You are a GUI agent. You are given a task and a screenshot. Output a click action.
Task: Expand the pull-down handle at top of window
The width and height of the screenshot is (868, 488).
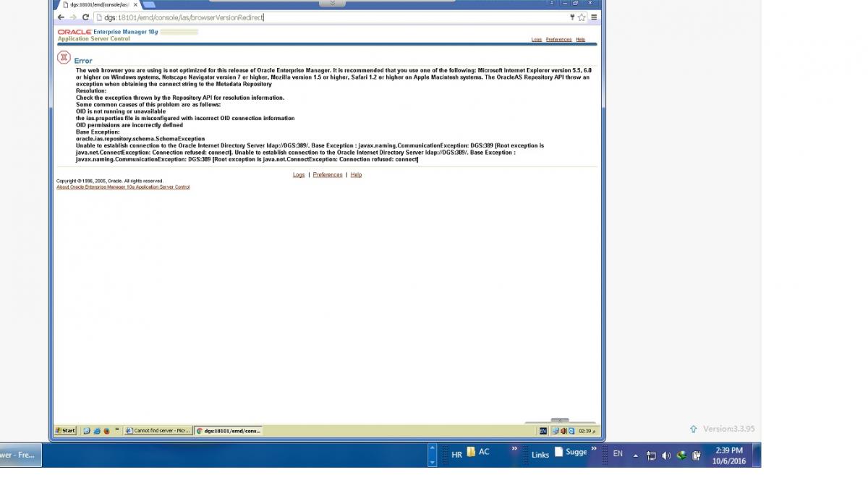(332, 3)
